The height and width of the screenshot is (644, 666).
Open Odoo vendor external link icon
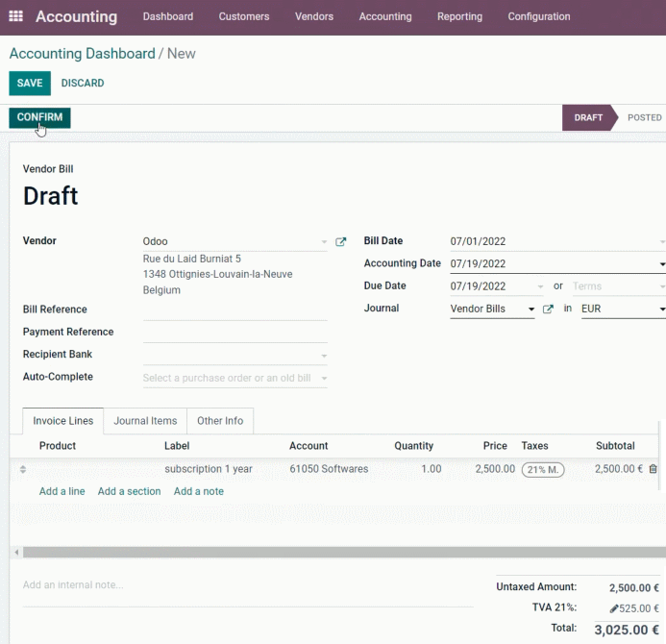coord(340,241)
